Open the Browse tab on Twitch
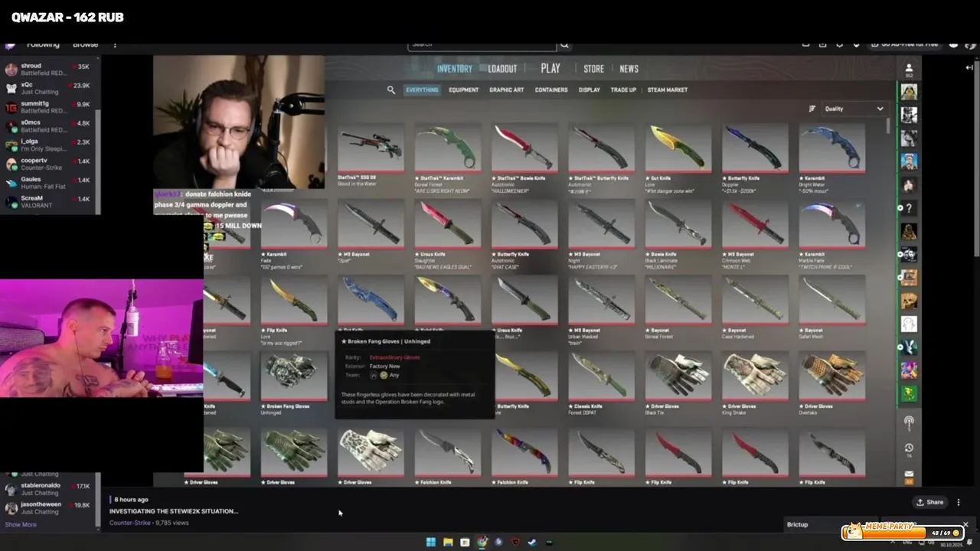 click(x=85, y=45)
